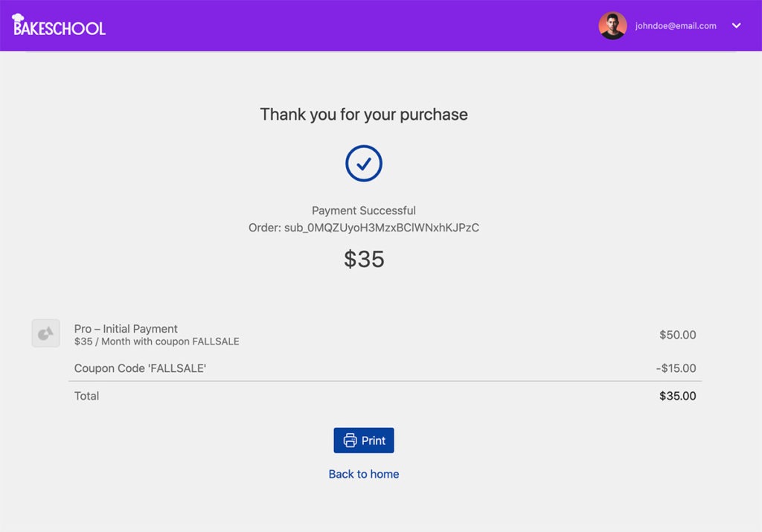Follow the Back to home link

(x=364, y=474)
